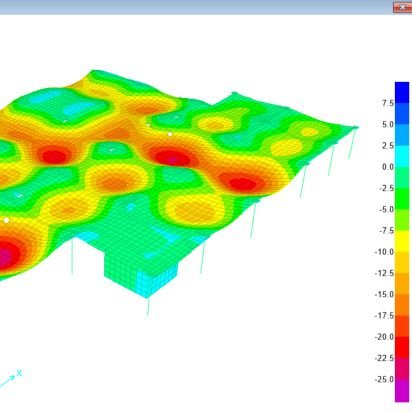Click the -2.5 legend value label
This screenshot has width=412, height=412.
tap(386, 188)
